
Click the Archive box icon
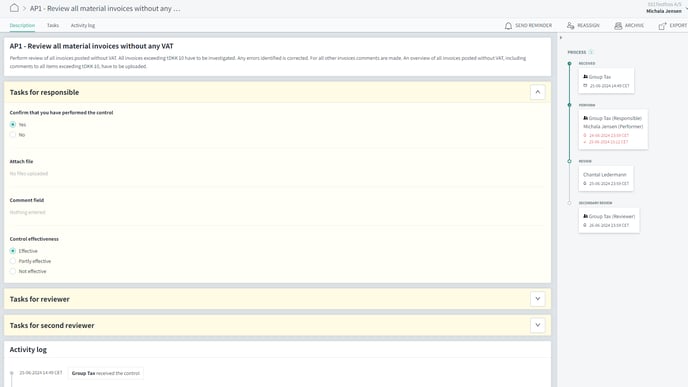(618, 26)
